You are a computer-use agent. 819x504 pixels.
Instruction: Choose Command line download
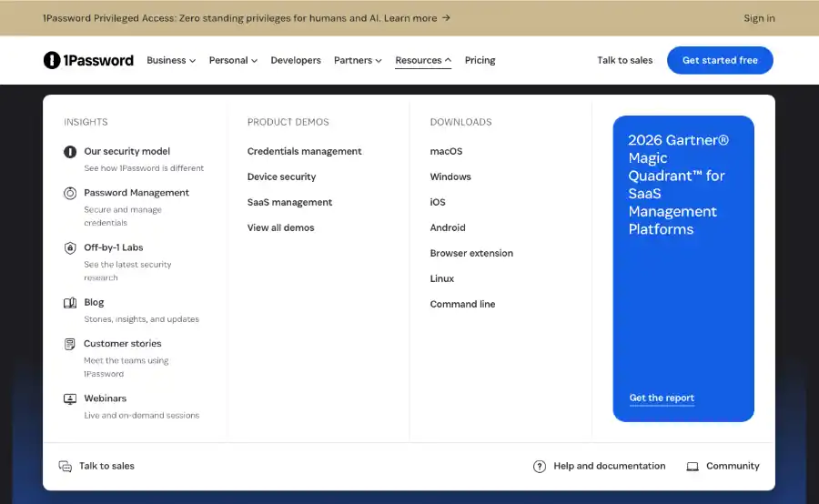click(x=463, y=305)
